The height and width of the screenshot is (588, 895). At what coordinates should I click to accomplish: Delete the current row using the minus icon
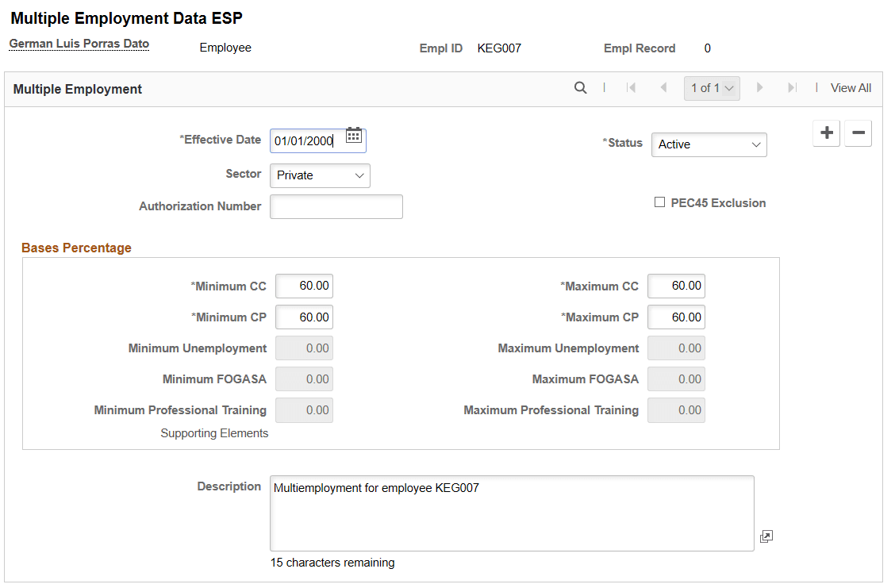coord(858,133)
